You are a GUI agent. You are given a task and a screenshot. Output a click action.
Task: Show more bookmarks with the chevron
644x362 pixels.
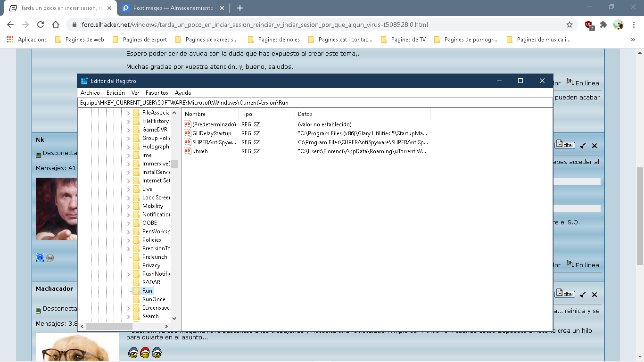[633, 40]
